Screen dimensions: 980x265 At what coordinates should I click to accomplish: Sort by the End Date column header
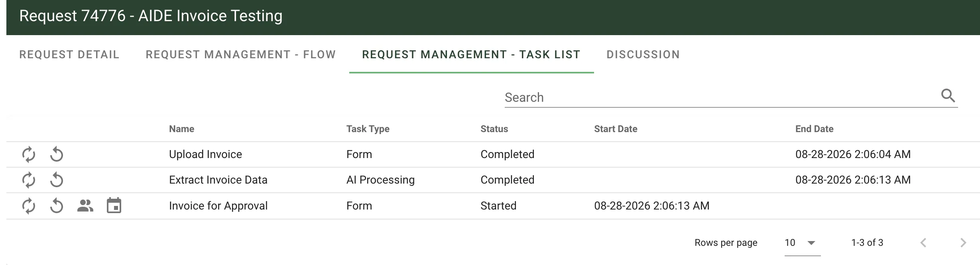pos(815,129)
